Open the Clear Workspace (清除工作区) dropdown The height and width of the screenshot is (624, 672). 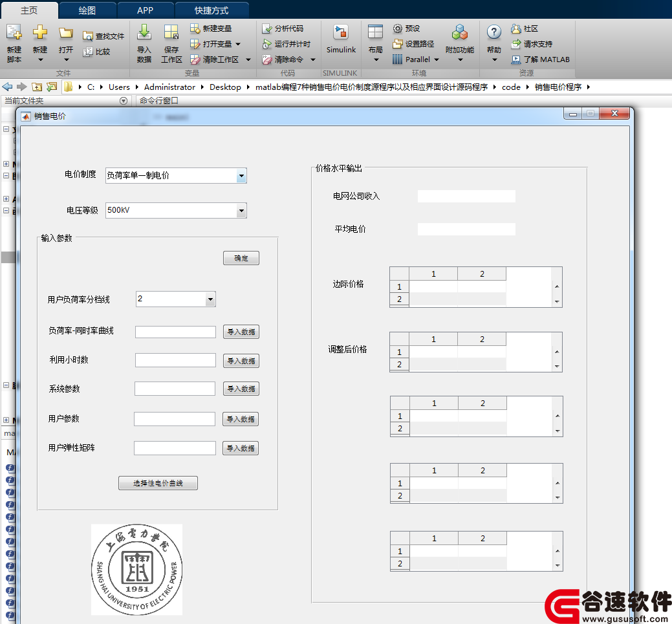point(248,59)
